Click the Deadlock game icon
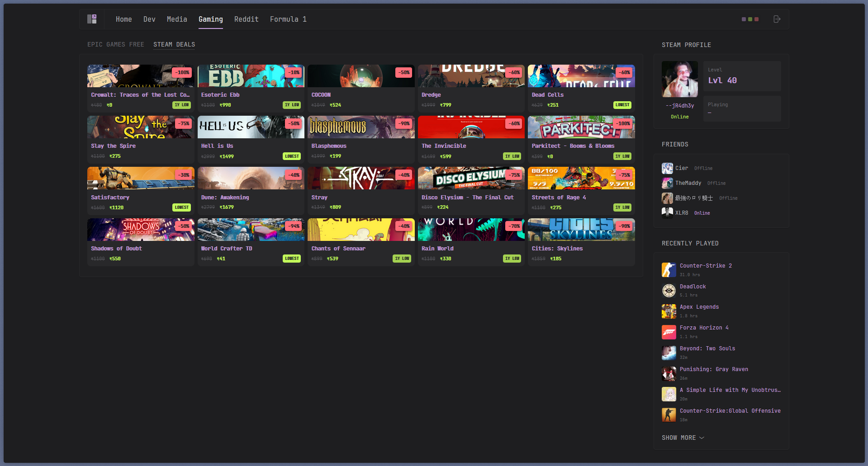868x466 pixels. 669,290
